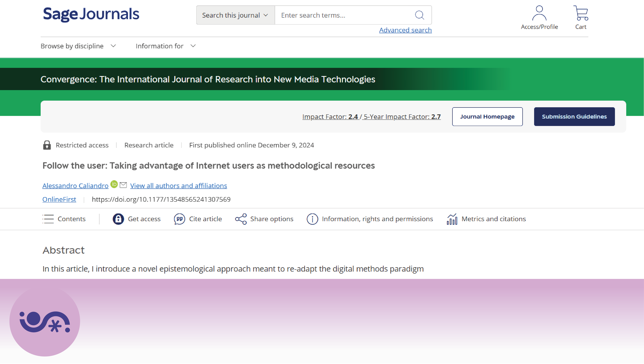Click the Access/Profile label text
This screenshot has height=364, width=644.
pos(539,27)
